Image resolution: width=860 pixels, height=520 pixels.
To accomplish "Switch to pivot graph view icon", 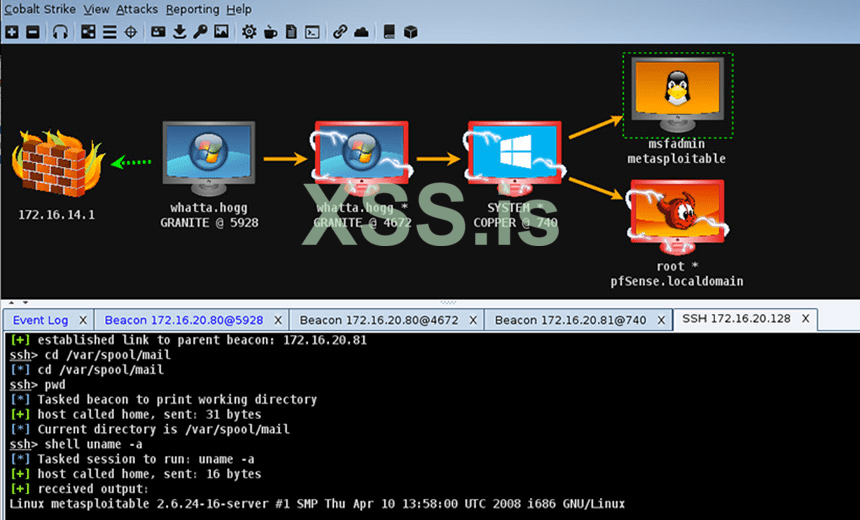I will 88,32.
